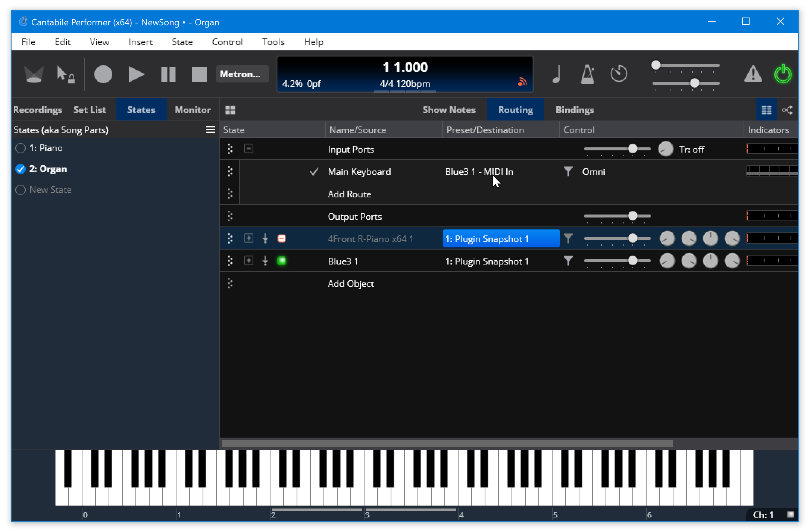Select the Routing tab
The height and width of the screenshot is (532, 810).
coord(516,110)
